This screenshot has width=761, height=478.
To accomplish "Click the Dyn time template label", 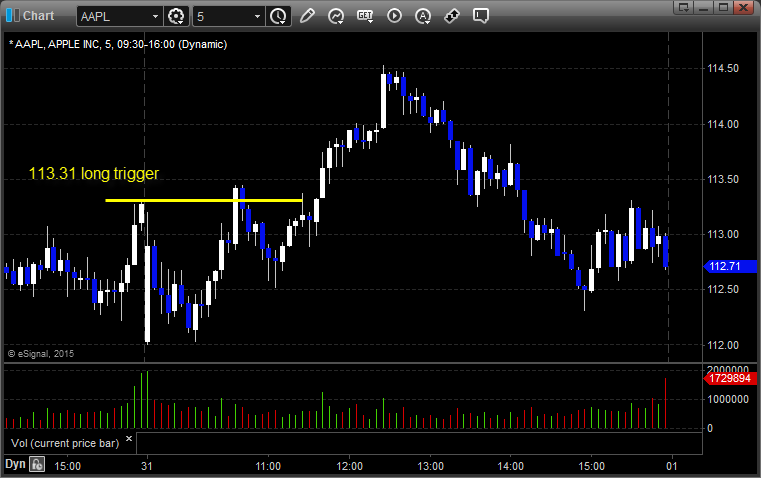I will pos(15,464).
